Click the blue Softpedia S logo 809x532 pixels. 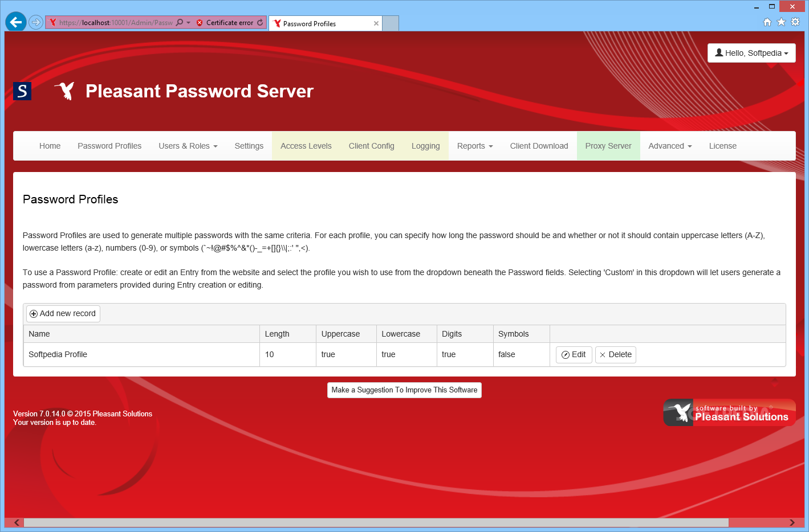click(x=22, y=91)
